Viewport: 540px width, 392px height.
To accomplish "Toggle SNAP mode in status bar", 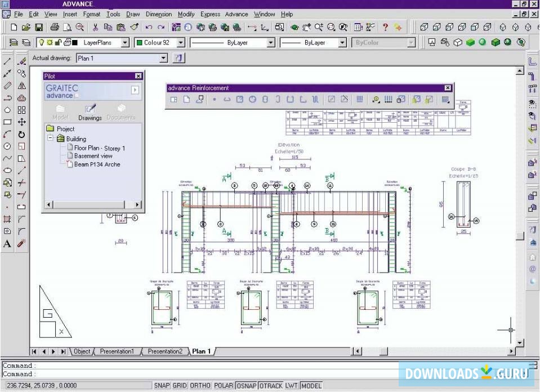I will [x=162, y=385].
